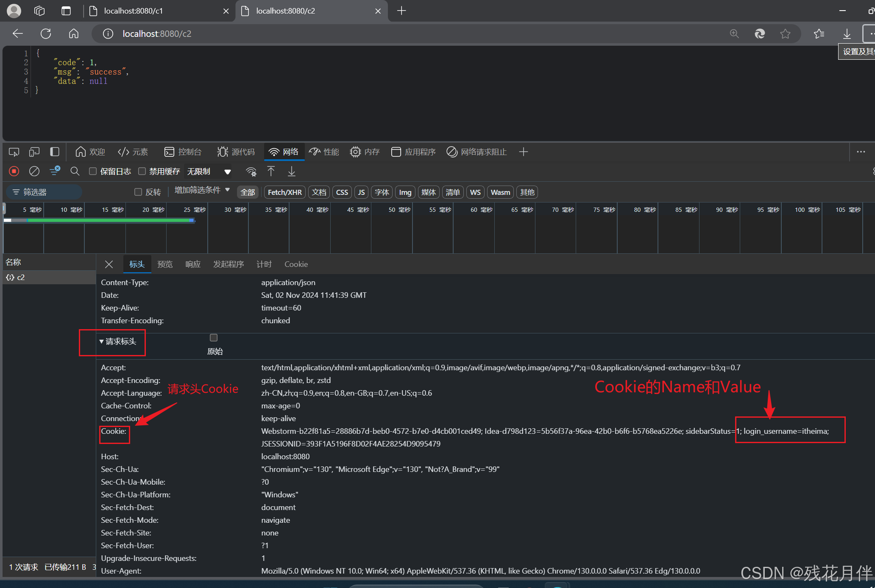Add more DevTools tools plus icon
875x588 pixels.
524,152
